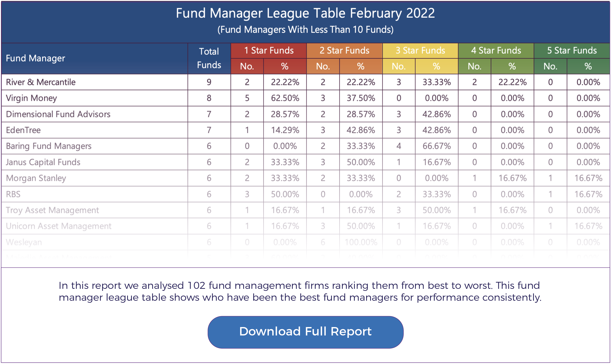Select the Janus Capital Funds name
This screenshot has height=364, width=611.
tap(43, 162)
